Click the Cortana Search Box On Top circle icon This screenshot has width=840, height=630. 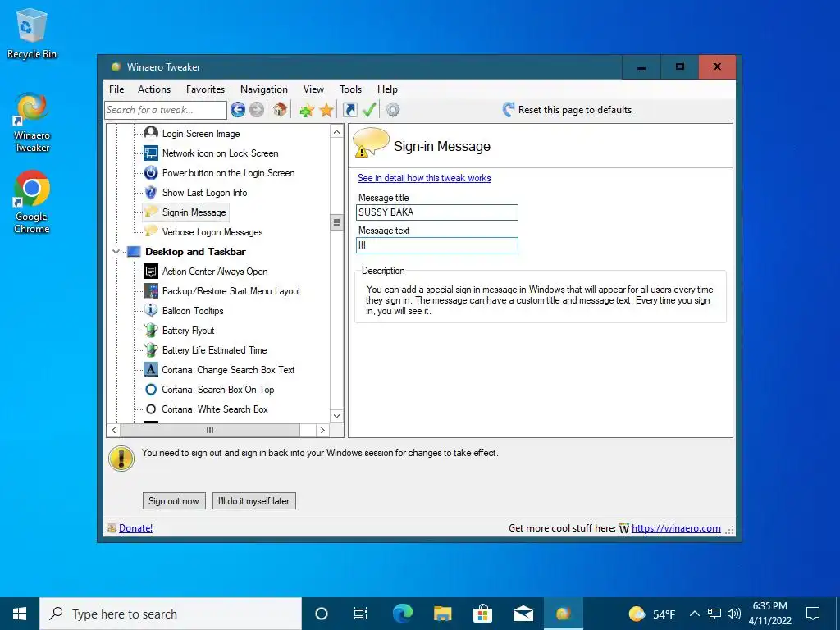(x=151, y=390)
